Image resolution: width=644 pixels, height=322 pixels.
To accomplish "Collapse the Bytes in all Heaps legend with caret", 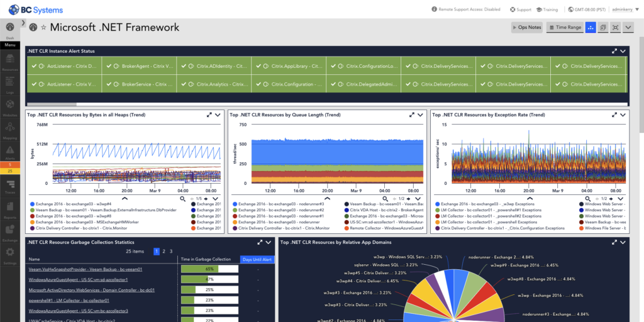I will pos(125,198).
